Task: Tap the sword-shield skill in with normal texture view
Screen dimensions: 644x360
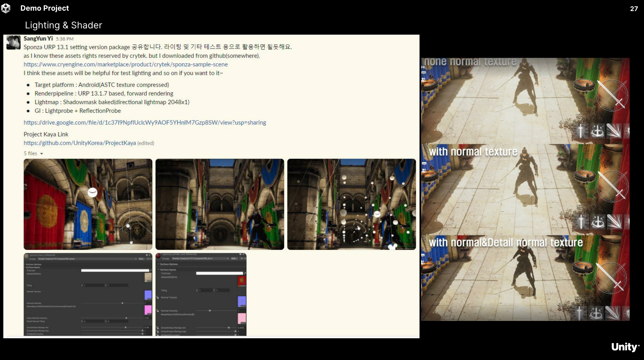Action: point(581,222)
